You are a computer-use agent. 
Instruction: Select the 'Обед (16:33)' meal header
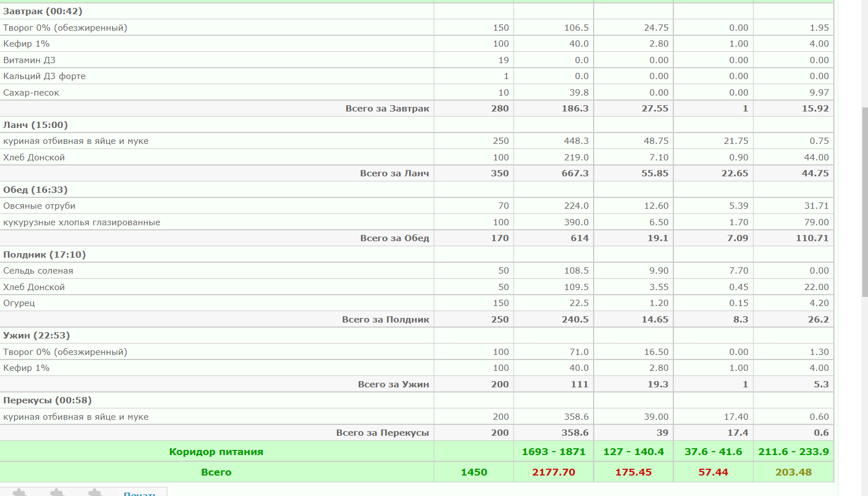35,189
